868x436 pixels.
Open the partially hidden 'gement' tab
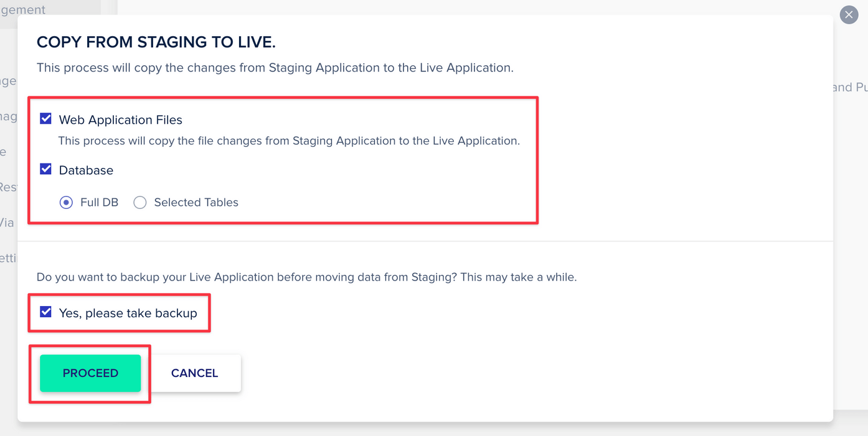point(23,10)
